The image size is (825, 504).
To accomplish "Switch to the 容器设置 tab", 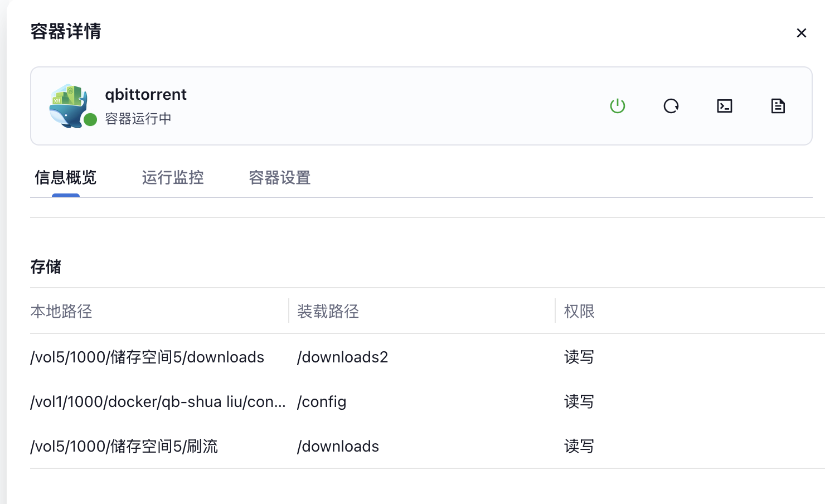I will pyautogui.click(x=280, y=177).
